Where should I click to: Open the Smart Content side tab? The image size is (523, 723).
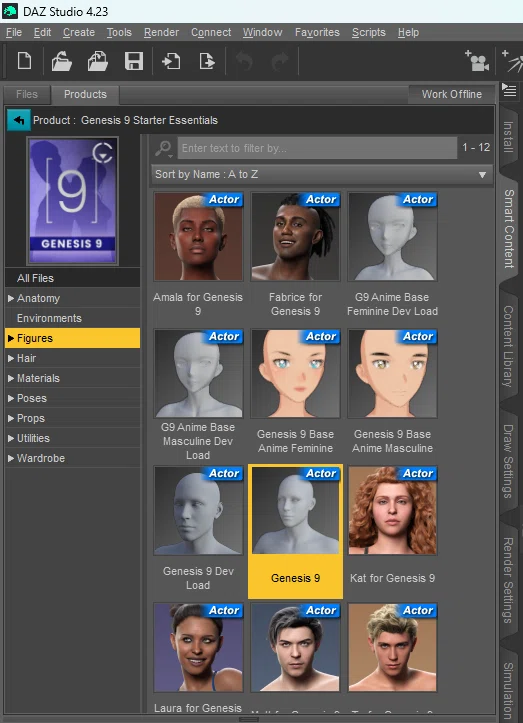[508, 229]
